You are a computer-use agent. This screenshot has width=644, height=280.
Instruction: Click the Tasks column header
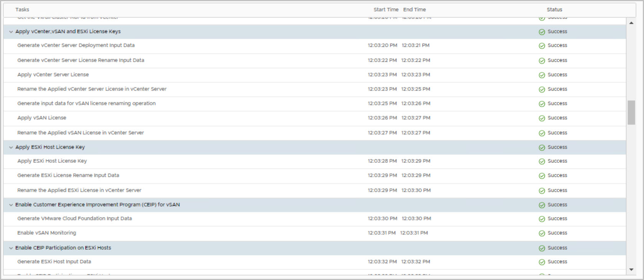[x=22, y=10]
